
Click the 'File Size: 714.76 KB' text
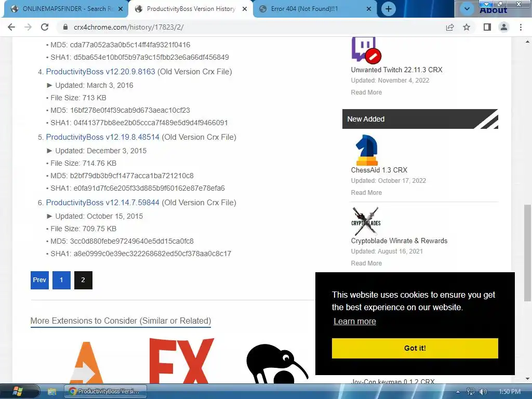(x=84, y=163)
